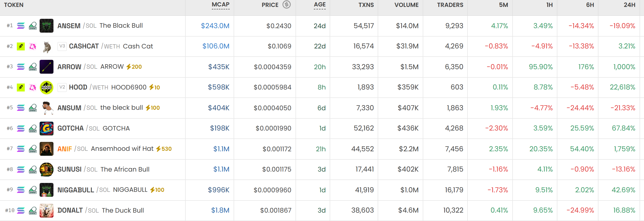The height and width of the screenshot is (221, 644).
Task: Click the ANSEM Black Bull token logo
Action: 47,26
